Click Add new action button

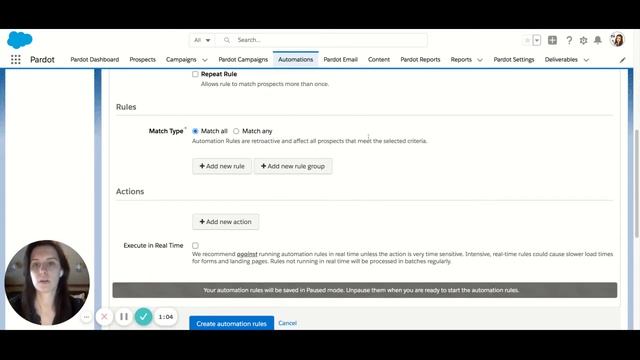point(225,222)
